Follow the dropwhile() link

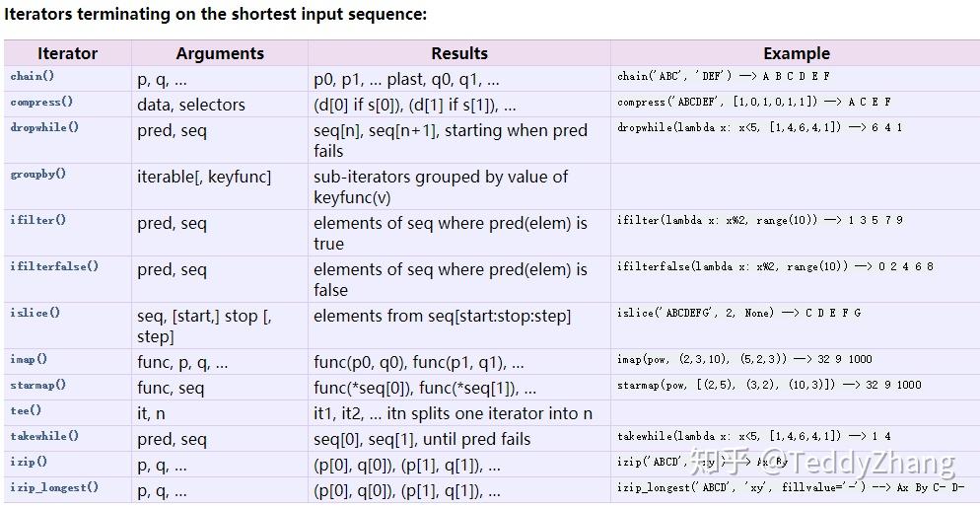44,127
